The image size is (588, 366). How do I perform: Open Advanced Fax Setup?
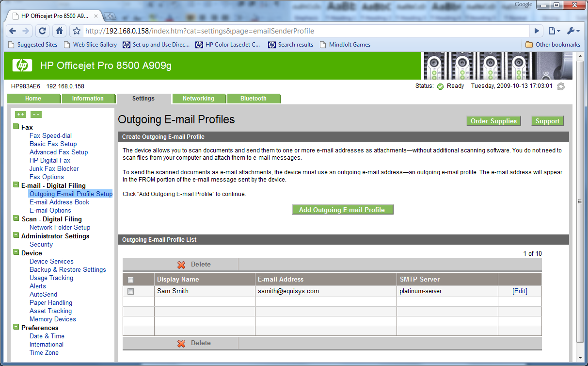(59, 152)
